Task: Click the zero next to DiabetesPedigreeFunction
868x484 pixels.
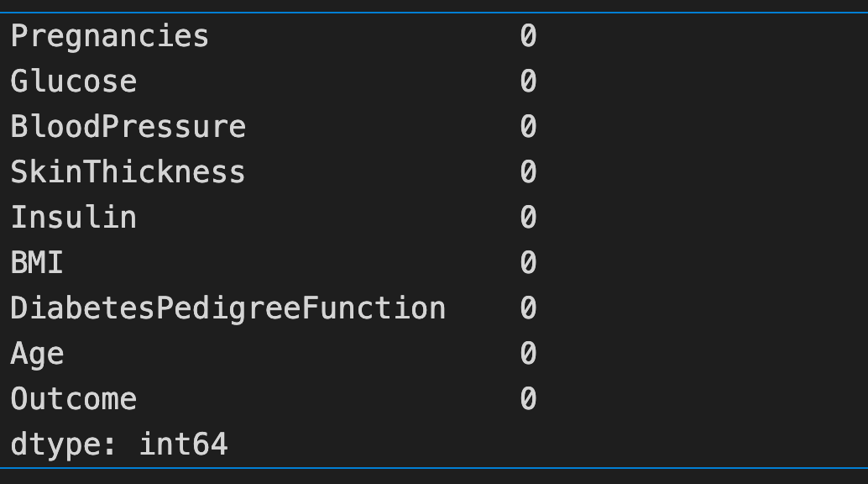Action: [x=528, y=308]
